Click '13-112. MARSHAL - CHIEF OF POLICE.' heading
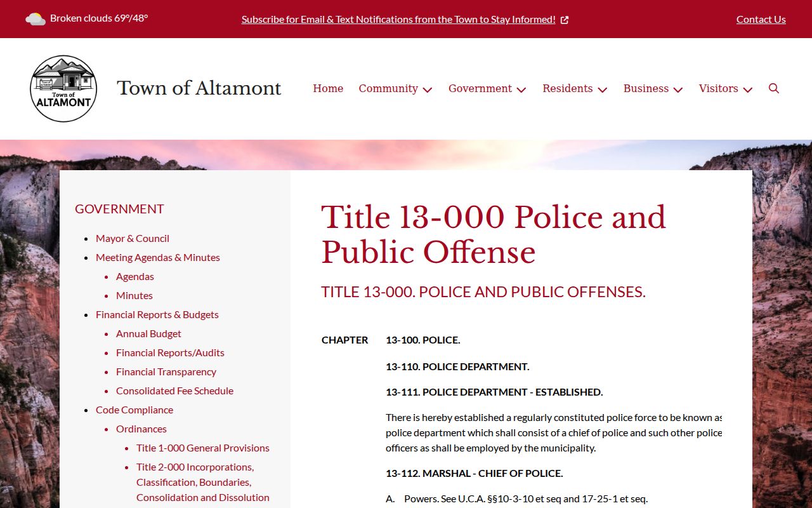The width and height of the screenshot is (812, 508). pos(475,473)
